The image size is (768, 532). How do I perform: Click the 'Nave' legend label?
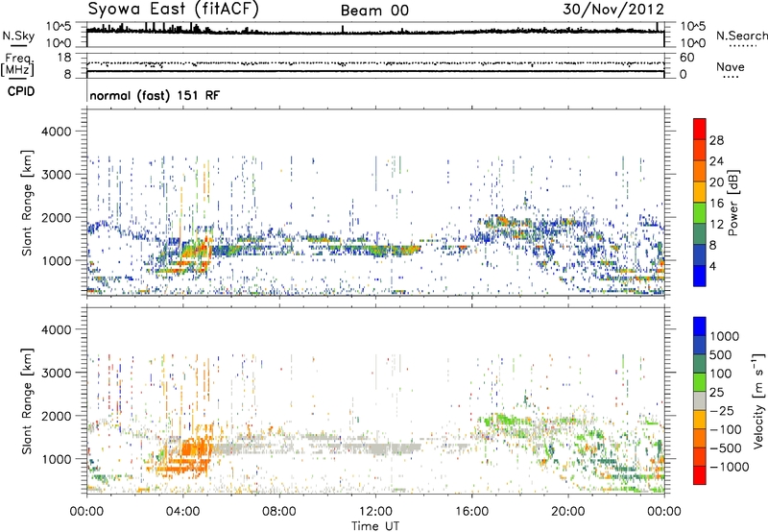coord(731,66)
